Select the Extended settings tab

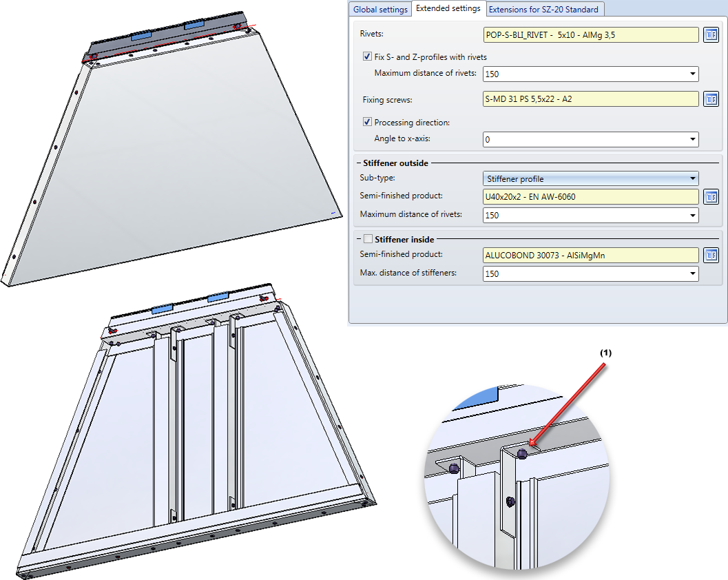pyautogui.click(x=448, y=8)
